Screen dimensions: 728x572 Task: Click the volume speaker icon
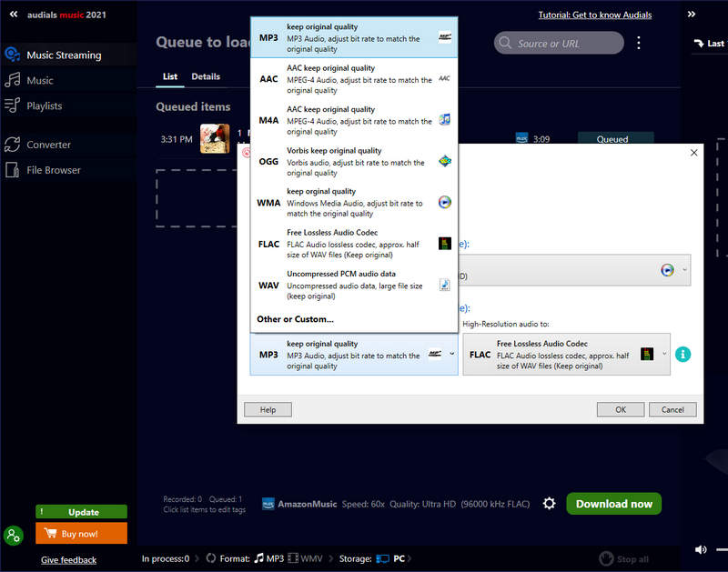701,550
